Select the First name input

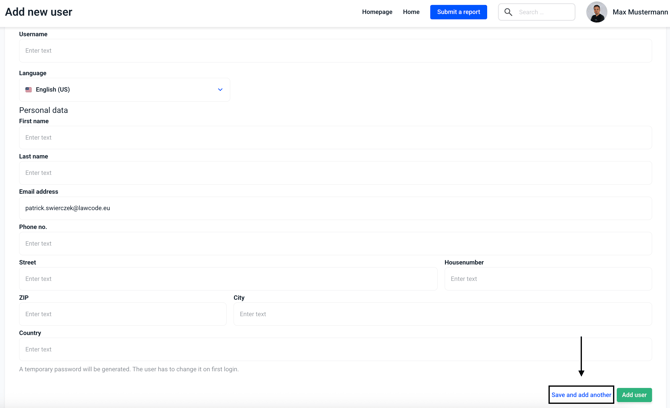point(335,138)
